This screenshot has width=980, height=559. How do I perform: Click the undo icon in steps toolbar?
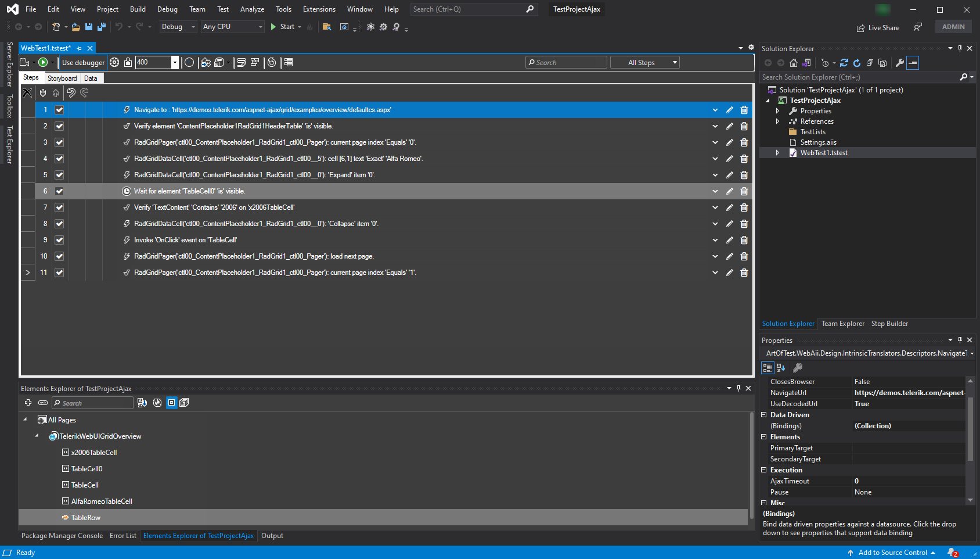click(71, 93)
